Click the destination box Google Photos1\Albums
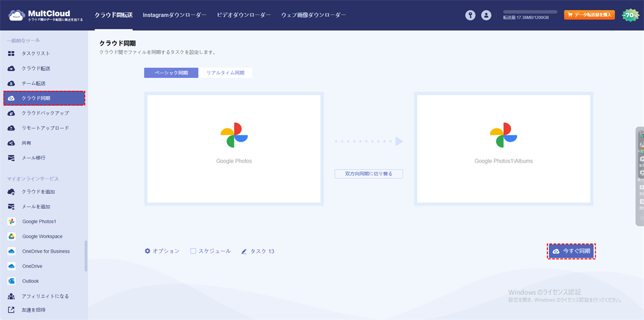The width and height of the screenshot is (644, 320). pyautogui.click(x=503, y=149)
